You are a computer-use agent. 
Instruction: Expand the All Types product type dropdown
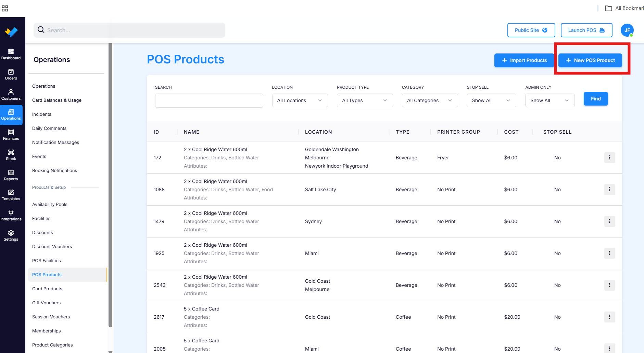365,100
